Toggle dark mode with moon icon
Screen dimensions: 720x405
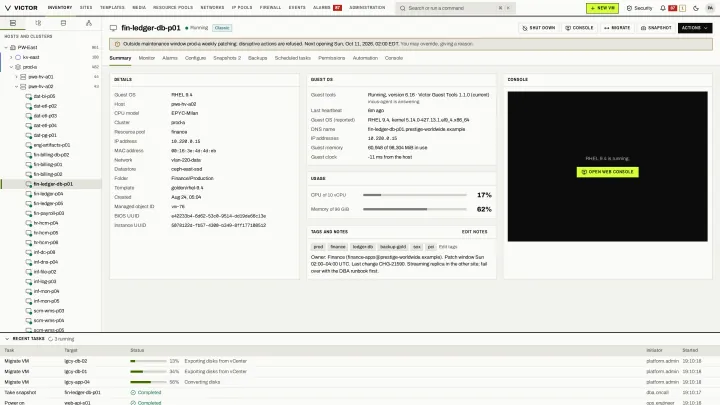[x=696, y=8]
